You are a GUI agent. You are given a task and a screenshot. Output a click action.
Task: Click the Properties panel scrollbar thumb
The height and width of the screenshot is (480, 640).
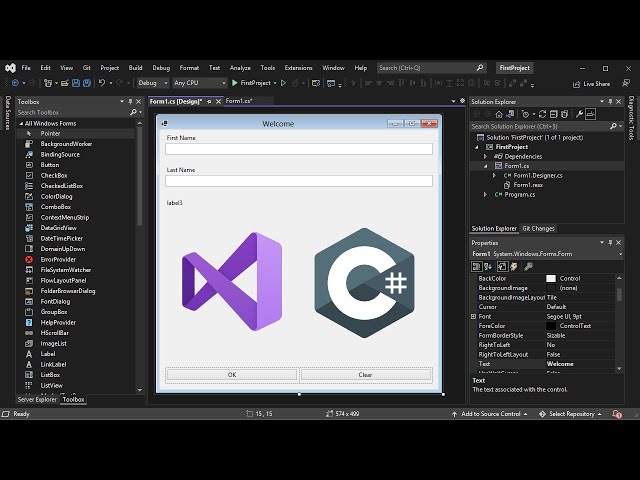[x=619, y=294]
